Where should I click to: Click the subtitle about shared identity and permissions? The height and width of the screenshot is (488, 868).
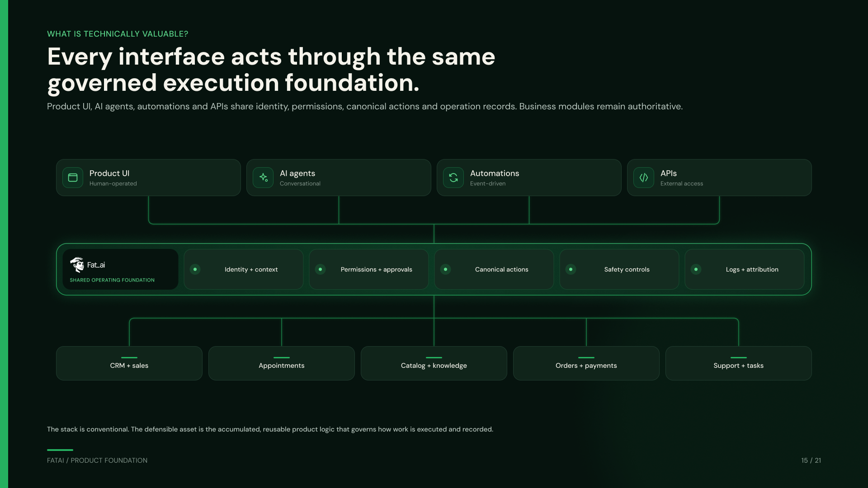coord(365,107)
